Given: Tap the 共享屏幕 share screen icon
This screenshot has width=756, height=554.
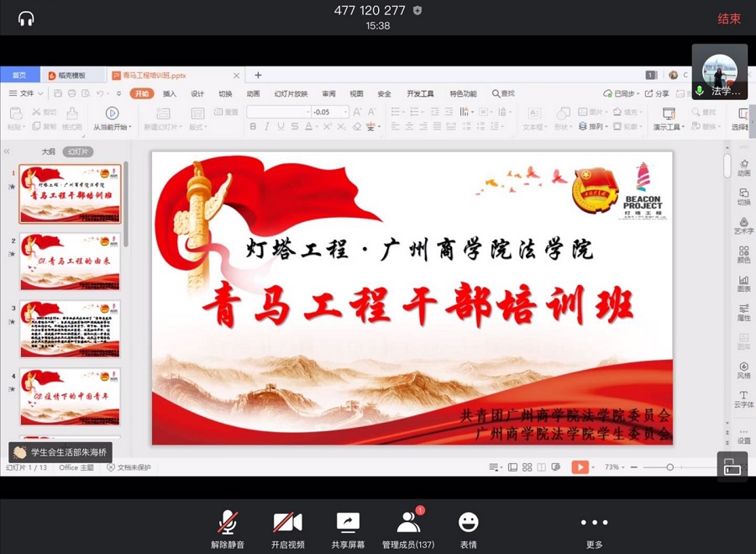Looking at the screenshot, I should (x=348, y=523).
